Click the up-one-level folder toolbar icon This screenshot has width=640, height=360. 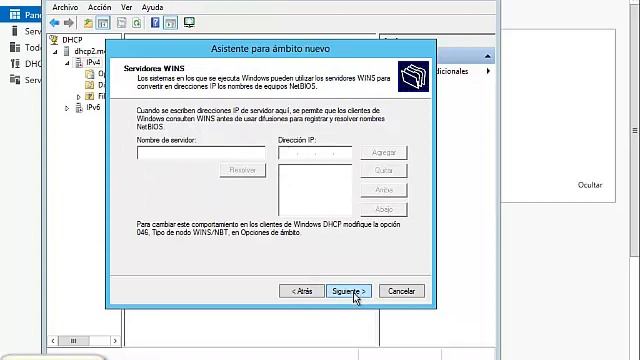tap(88, 23)
